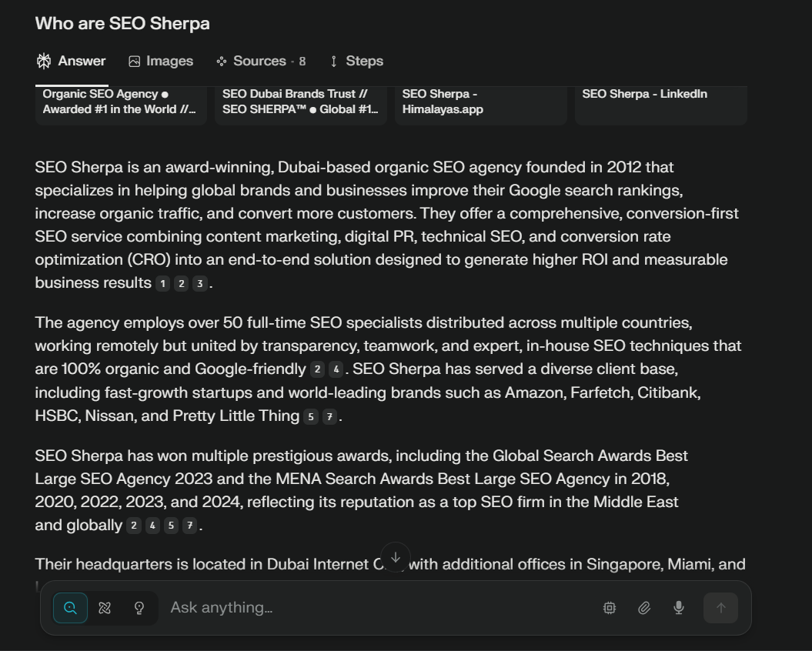Open the Steps tab
The height and width of the screenshot is (651, 812).
pos(357,61)
